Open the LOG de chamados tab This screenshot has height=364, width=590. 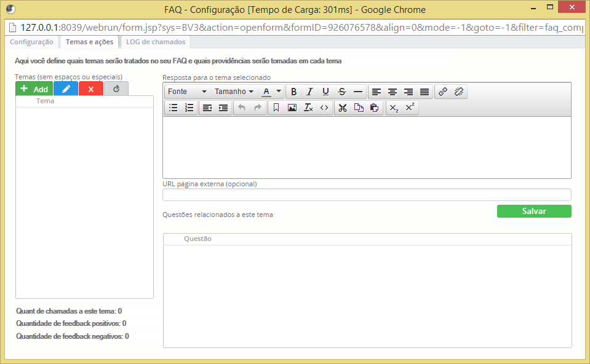click(x=155, y=42)
